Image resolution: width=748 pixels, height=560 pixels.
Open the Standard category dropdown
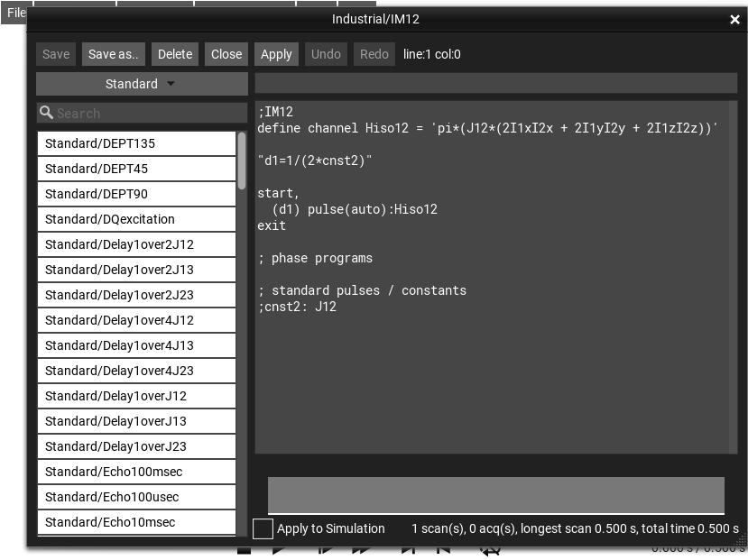pyautogui.click(x=142, y=84)
